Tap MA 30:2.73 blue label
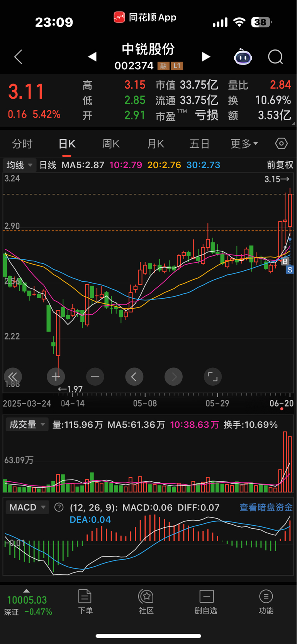Image resolution: width=297 pixels, height=644 pixels. (x=203, y=165)
